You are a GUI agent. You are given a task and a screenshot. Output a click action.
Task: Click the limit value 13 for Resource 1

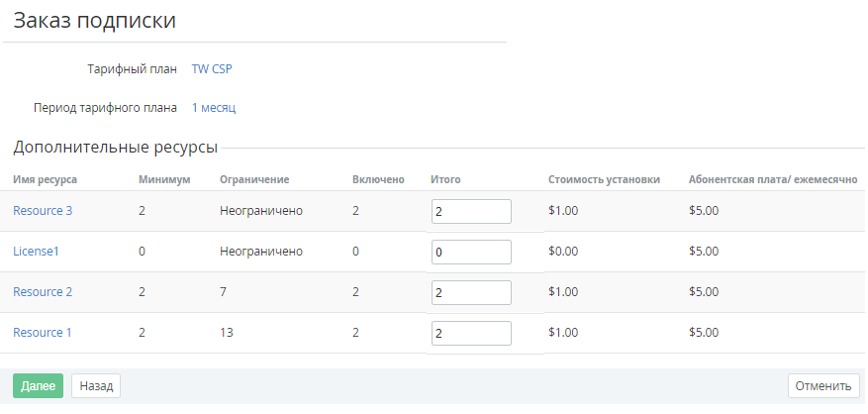pos(227,333)
